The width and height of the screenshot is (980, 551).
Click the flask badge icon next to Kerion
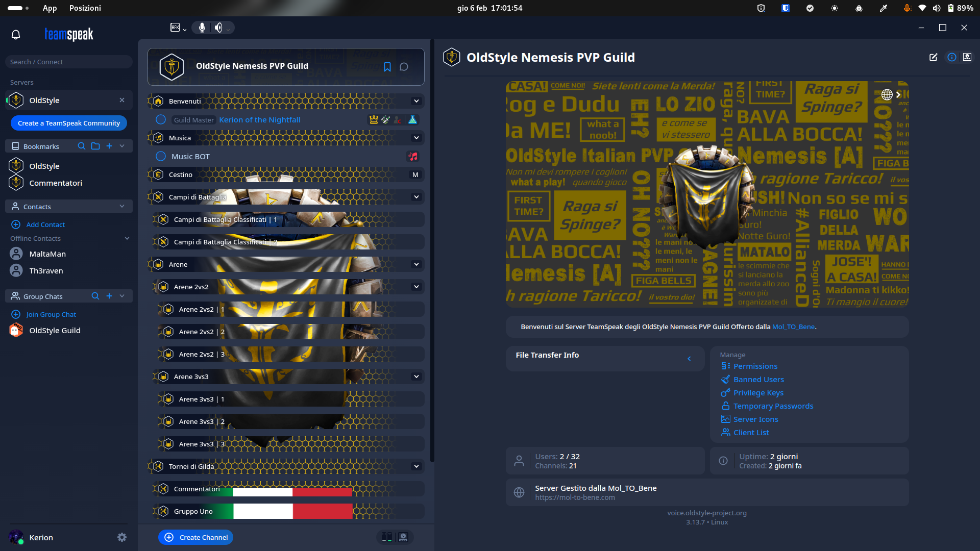(x=413, y=120)
